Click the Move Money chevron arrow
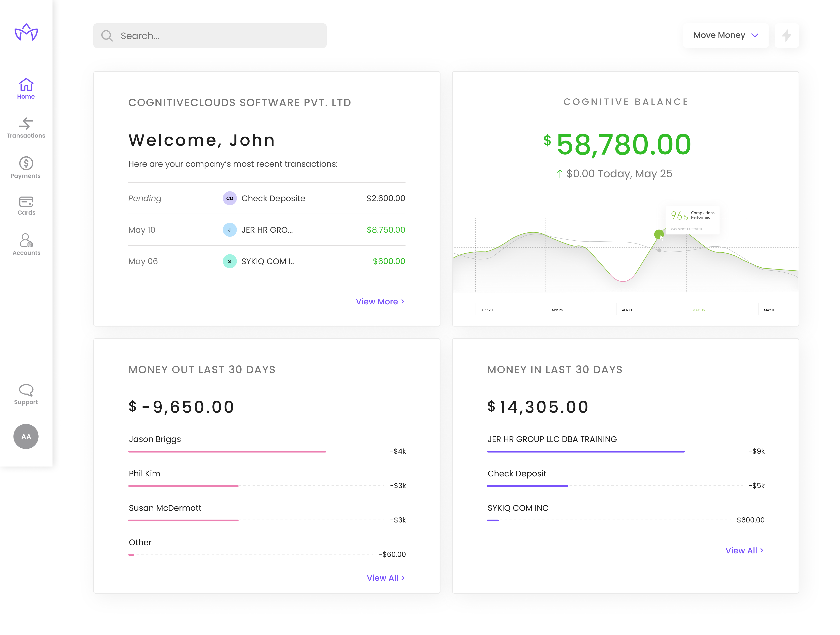The width and height of the screenshot is (840, 635). click(754, 35)
